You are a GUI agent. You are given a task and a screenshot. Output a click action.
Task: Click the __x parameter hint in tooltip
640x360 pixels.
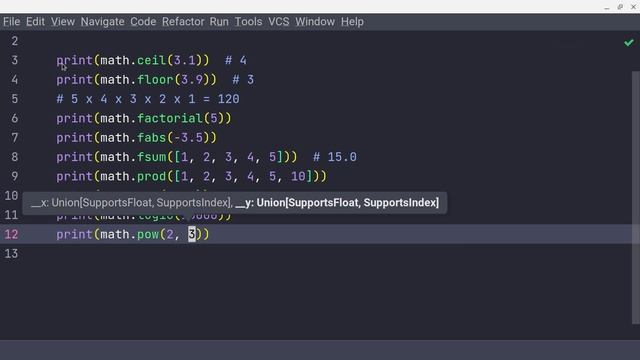tap(131, 202)
